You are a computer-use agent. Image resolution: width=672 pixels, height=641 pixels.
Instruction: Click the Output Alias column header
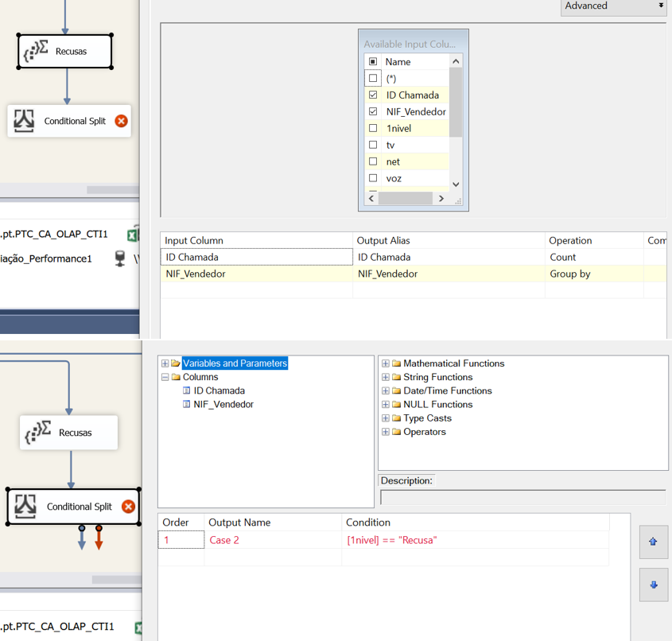[449, 240]
